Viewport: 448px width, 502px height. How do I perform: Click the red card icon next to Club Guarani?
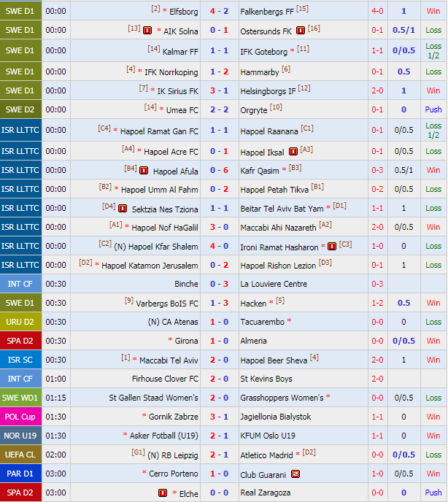click(x=295, y=474)
